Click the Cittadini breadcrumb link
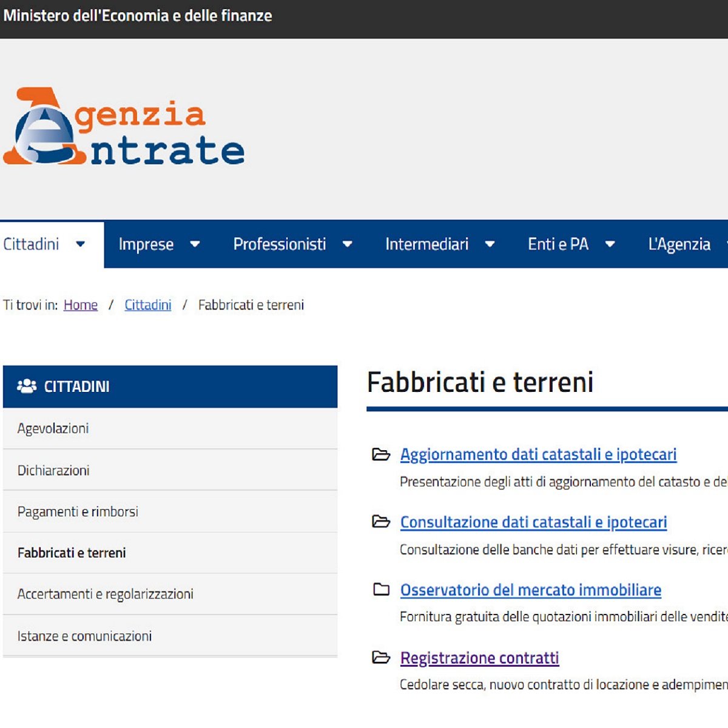Viewport: 728px width, 728px height. pyautogui.click(x=147, y=305)
